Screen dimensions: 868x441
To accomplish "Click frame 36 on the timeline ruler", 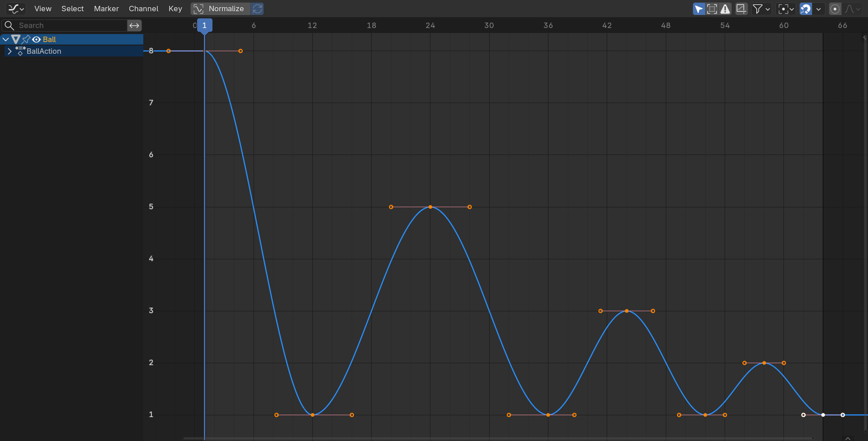I will tap(548, 25).
